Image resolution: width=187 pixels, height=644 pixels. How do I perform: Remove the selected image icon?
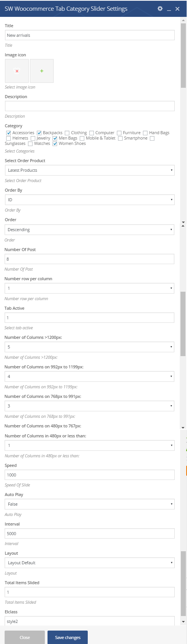coord(17,71)
